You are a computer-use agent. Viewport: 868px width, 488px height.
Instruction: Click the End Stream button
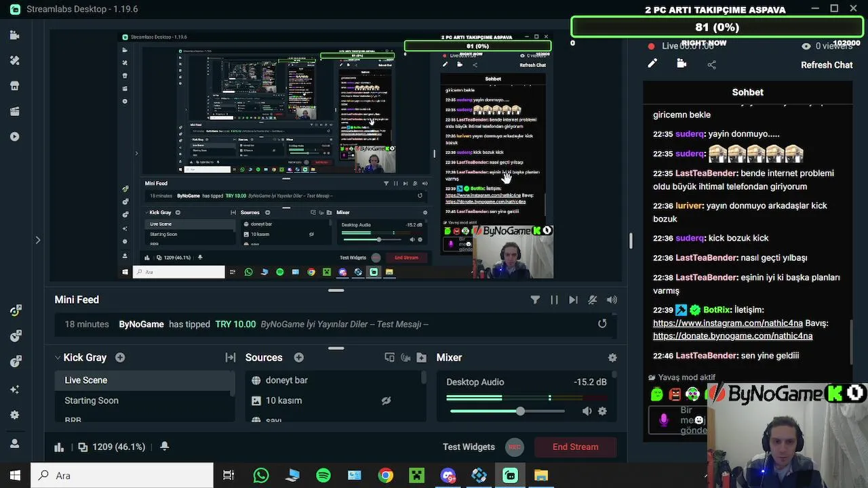[x=575, y=447]
